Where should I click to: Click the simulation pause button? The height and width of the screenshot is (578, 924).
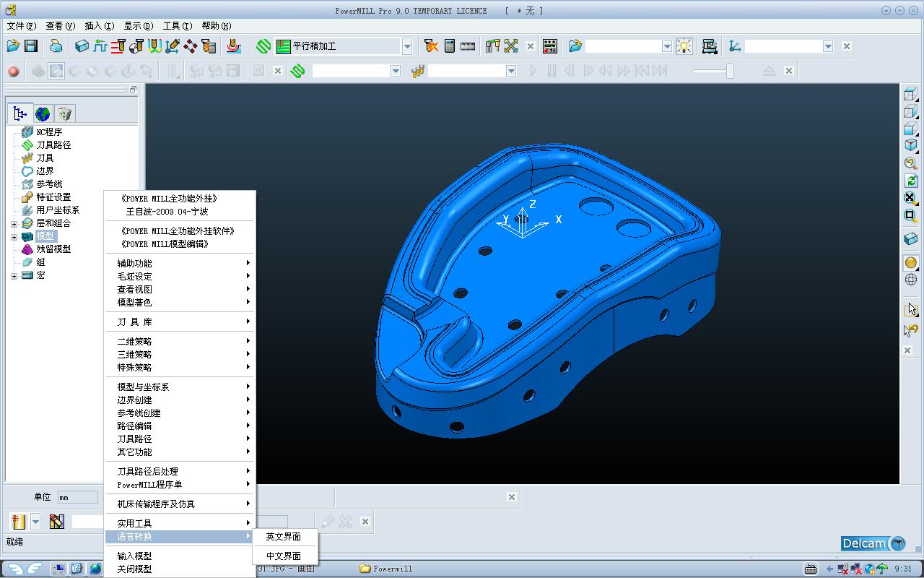552,71
